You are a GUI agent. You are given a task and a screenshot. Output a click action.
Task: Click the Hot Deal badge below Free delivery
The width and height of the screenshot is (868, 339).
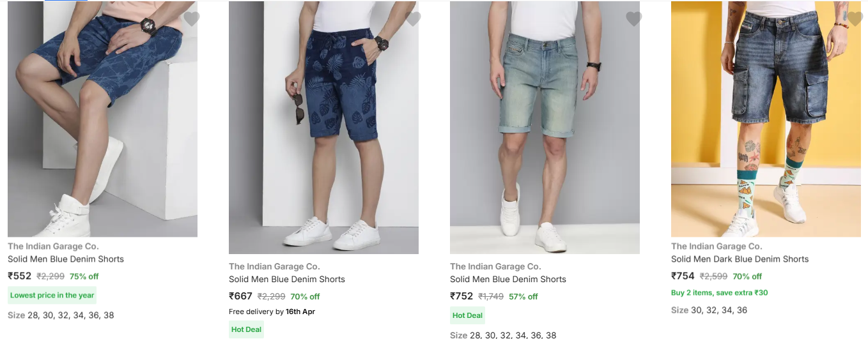point(246,329)
